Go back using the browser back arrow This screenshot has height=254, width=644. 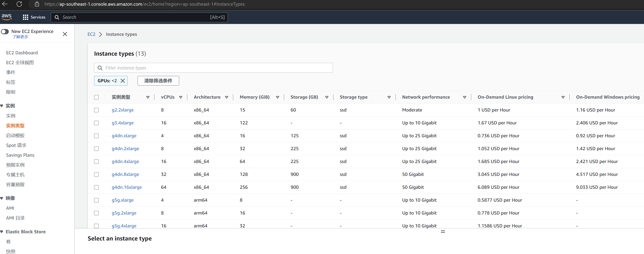[x=5, y=4]
